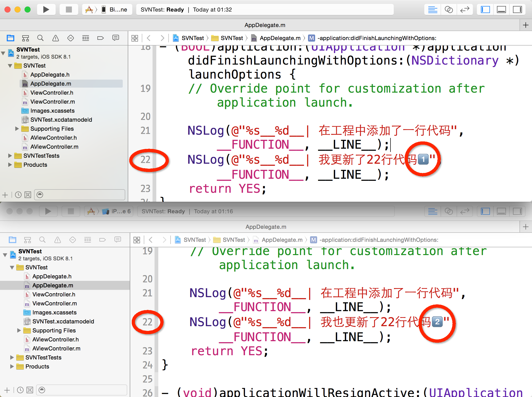Add a new tab in bottom window
The height and width of the screenshot is (397, 532).
(x=526, y=227)
